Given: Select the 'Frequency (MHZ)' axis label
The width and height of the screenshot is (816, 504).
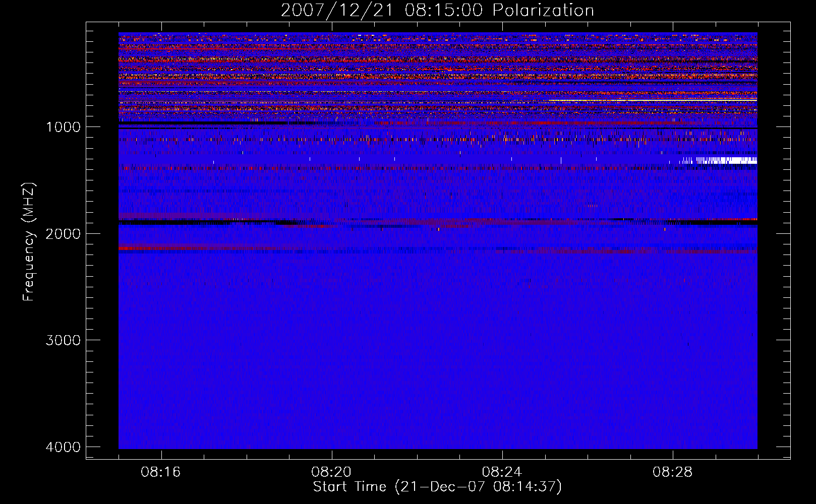Looking at the screenshot, I should pyautogui.click(x=29, y=242).
